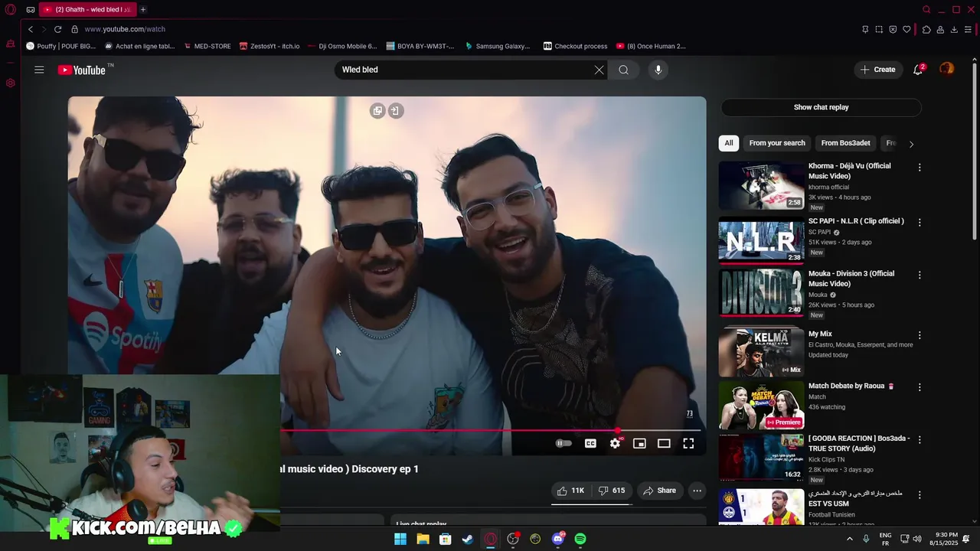Click the Share button
The width and height of the screenshot is (980, 551).
click(x=659, y=491)
